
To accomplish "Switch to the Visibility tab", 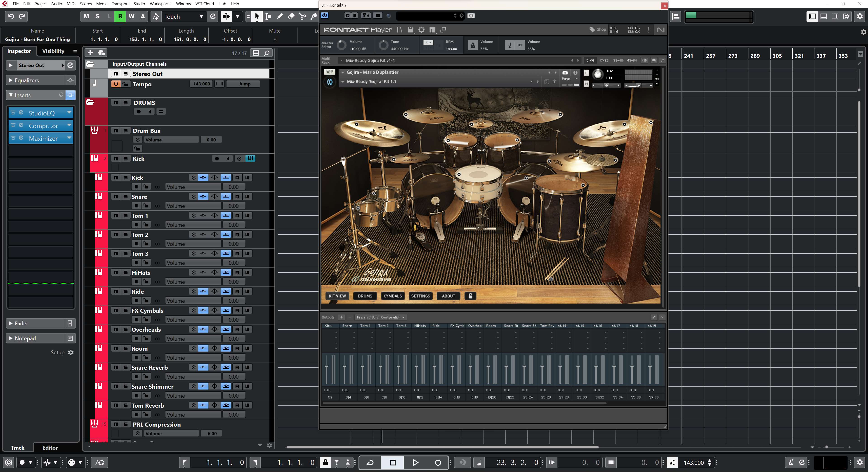I will click(x=53, y=51).
